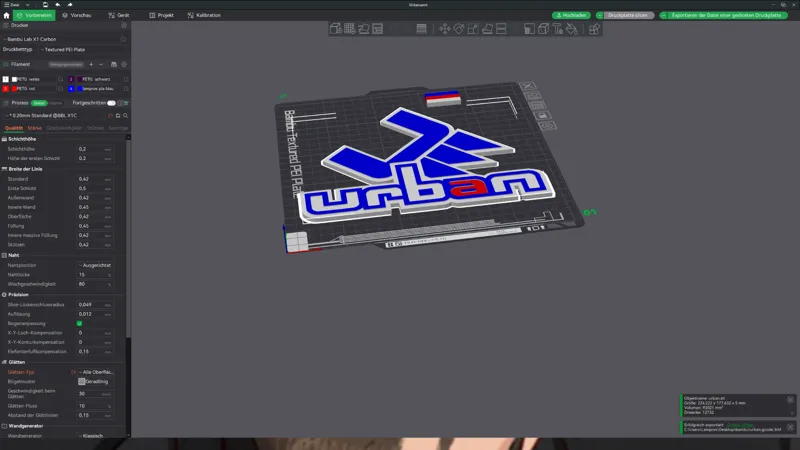
Task: Switch to the Projekt tab
Action: 161,15
